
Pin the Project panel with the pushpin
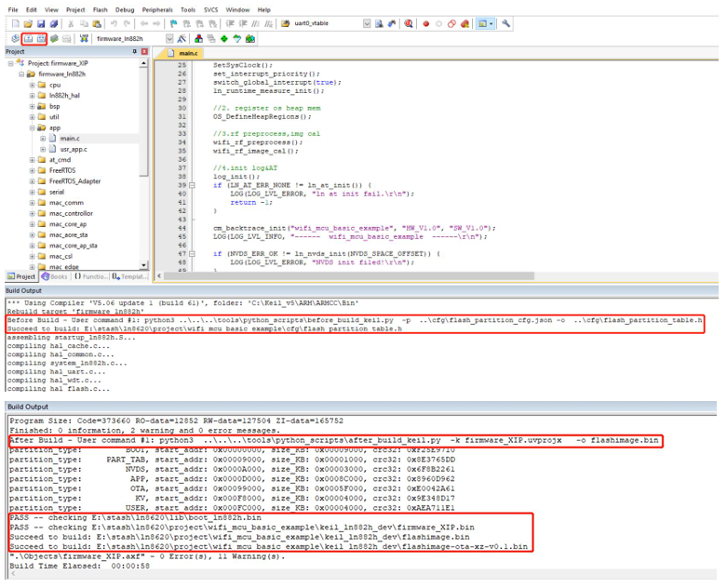tap(135, 52)
